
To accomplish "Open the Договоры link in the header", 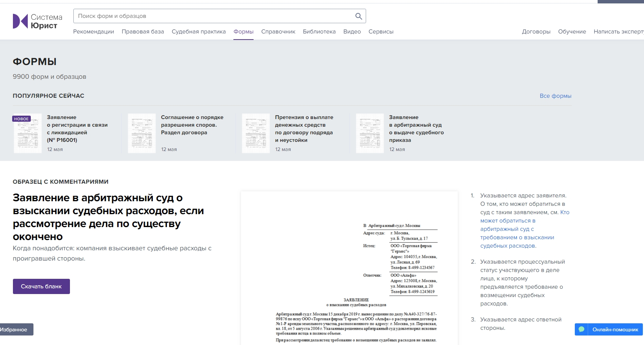I will coord(536,32).
